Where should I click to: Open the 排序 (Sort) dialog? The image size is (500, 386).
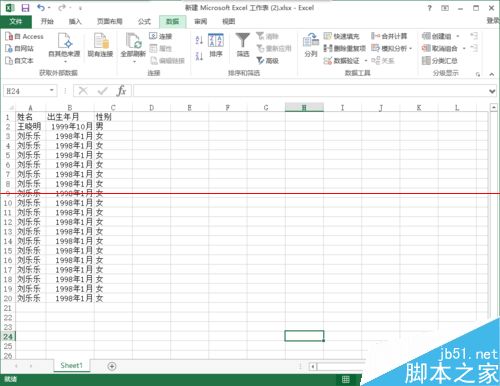216,45
